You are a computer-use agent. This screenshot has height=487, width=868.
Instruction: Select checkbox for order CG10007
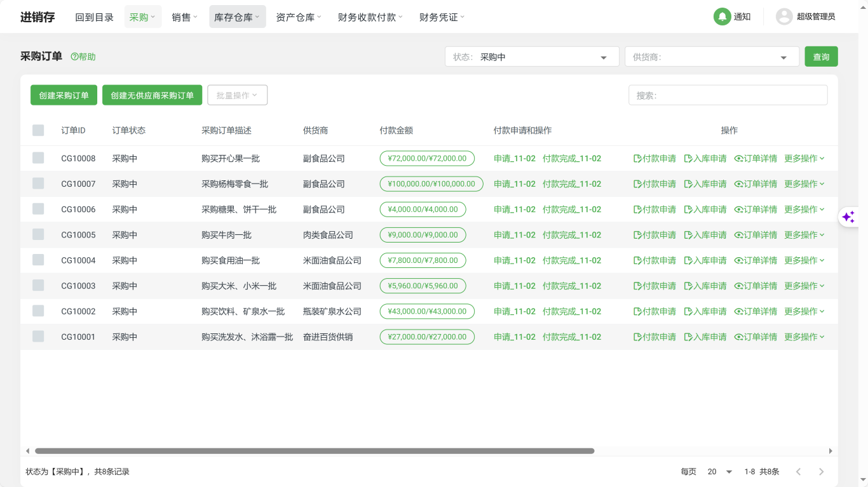pos(38,183)
